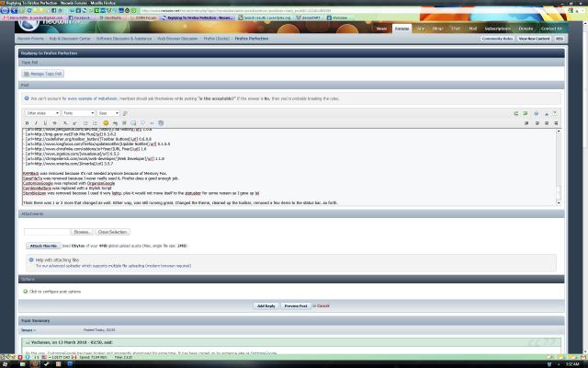Open the News navigation tab
Image resolution: width=588 pixels, height=368 pixels.
pos(381,29)
